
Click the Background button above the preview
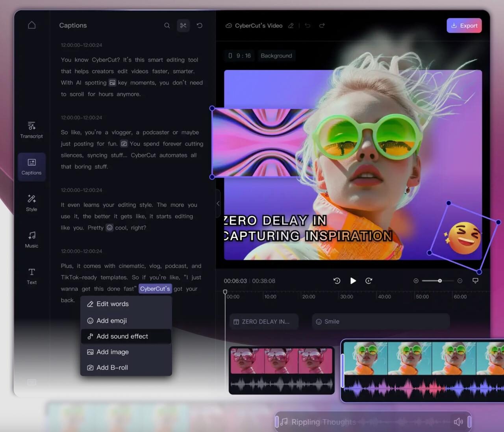pos(276,56)
